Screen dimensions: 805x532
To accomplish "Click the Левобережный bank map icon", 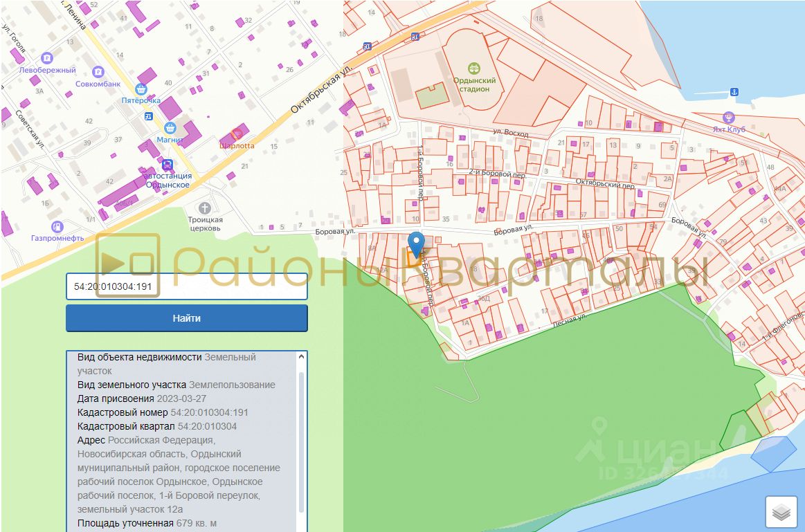I will 47,58.
